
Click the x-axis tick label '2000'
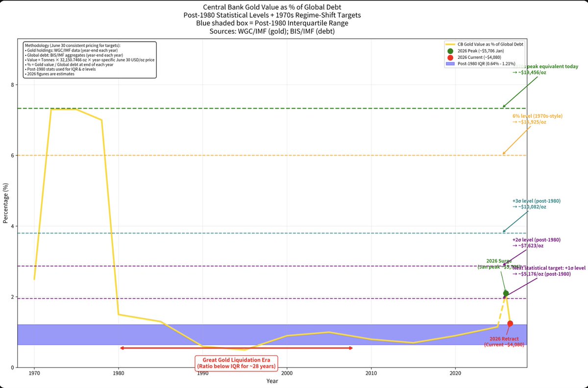point(287,373)
